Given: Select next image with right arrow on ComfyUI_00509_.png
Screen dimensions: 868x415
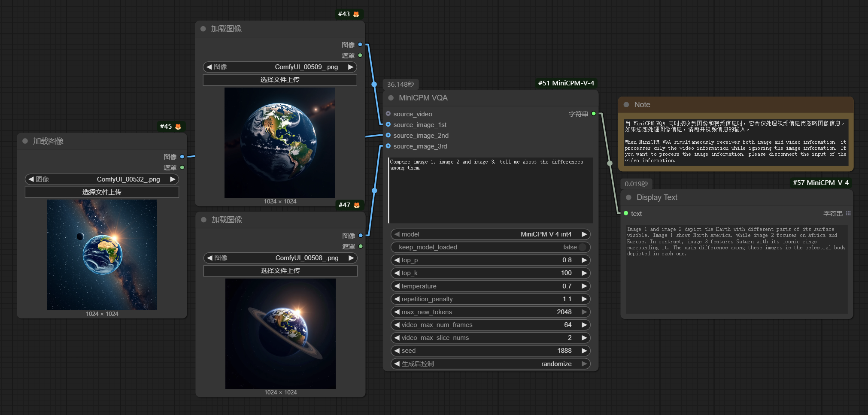Looking at the screenshot, I should (351, 67).
